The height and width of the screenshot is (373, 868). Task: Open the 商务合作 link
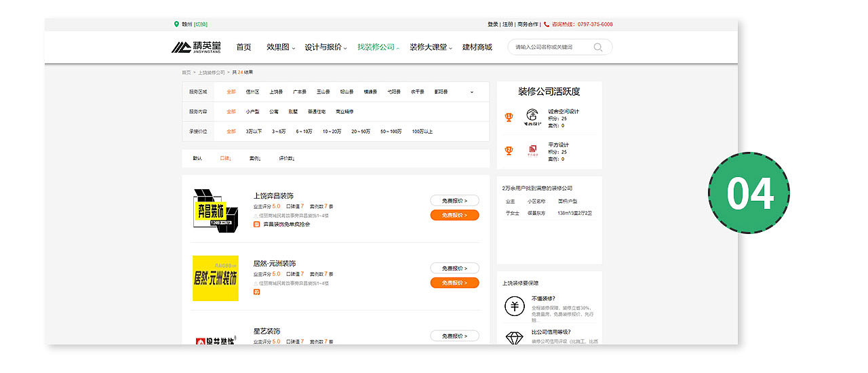coord(528,24)
